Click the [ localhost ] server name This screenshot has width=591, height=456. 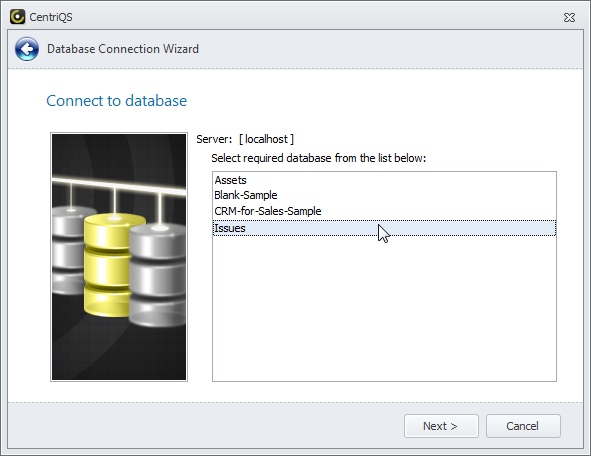click(266, 139)
